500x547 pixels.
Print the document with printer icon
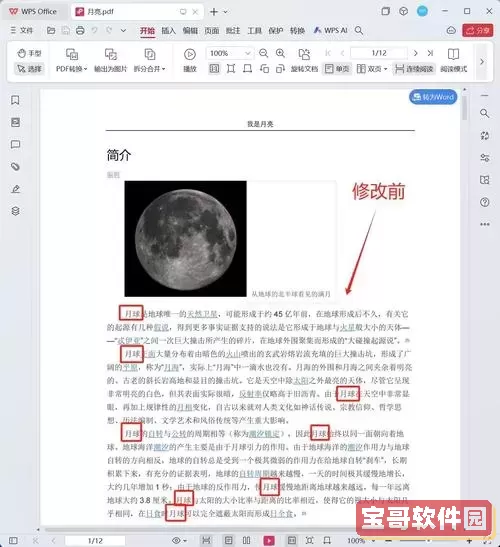(80, 30)
